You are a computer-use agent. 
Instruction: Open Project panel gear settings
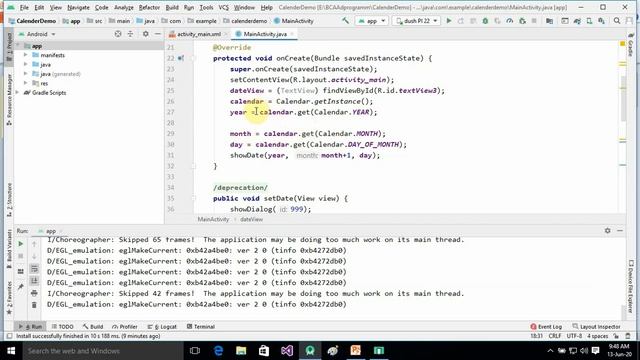point(145,34)
